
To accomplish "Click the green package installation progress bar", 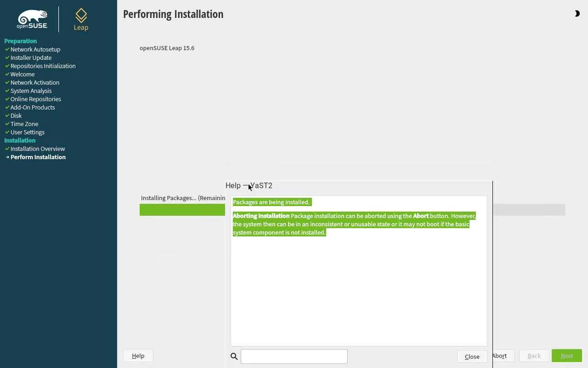I will [182, 210].
